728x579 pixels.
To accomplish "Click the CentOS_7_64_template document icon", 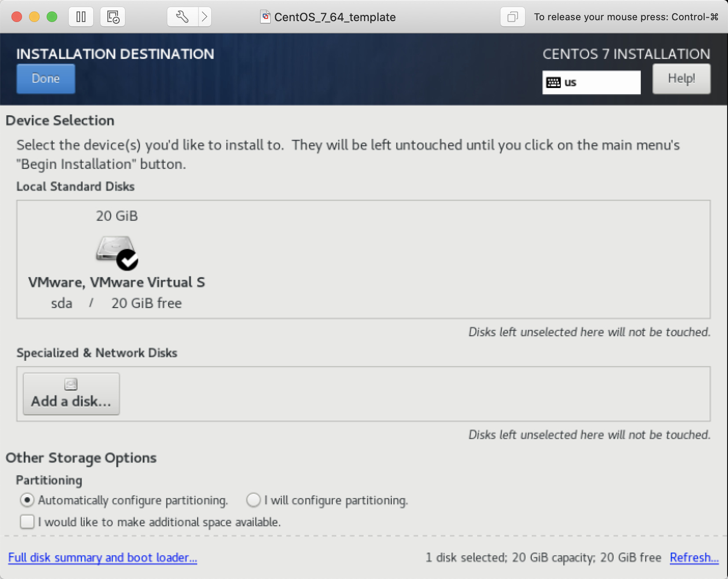I will (265, 17).
